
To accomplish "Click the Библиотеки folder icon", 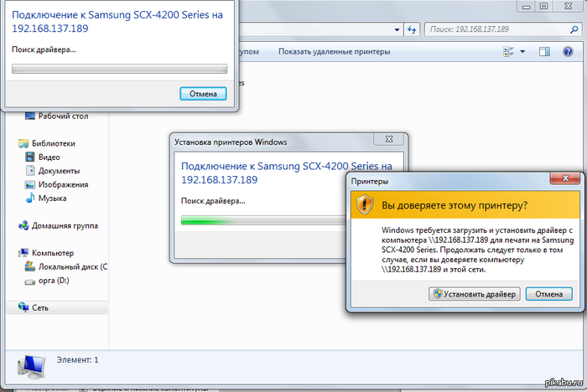I will point(23,143).
